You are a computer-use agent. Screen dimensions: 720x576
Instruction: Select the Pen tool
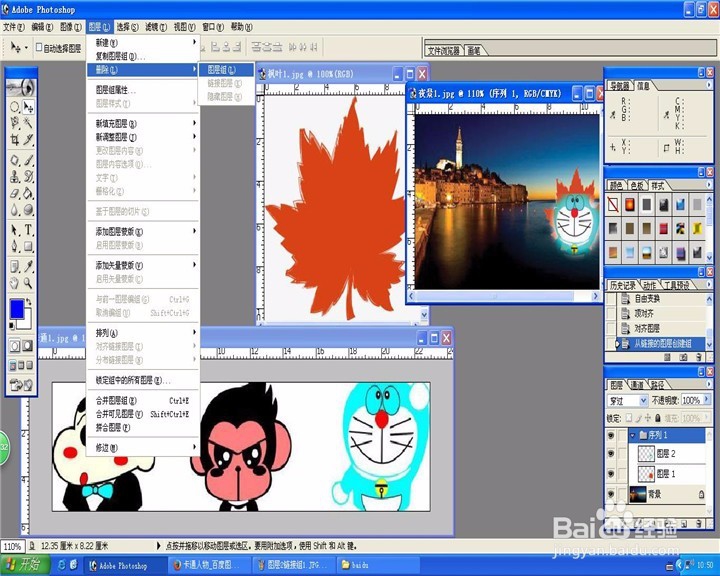[15, 246]
